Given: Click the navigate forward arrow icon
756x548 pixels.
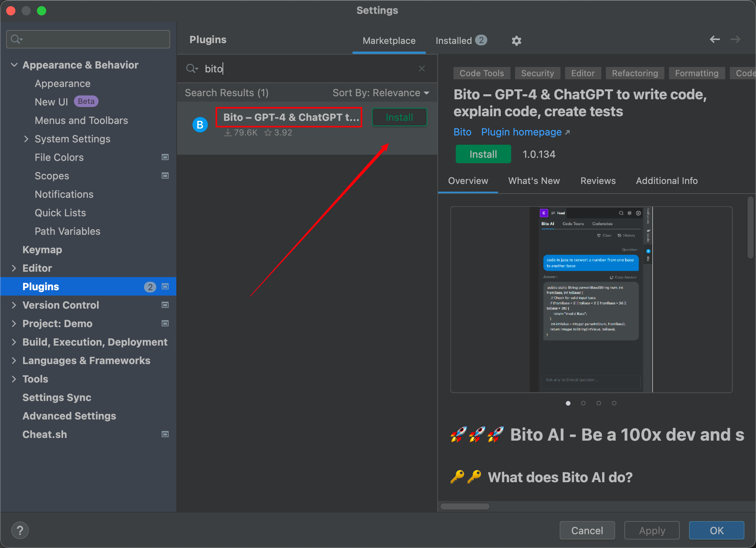Looking at the screenshot, I should click(x=736, y=39).
